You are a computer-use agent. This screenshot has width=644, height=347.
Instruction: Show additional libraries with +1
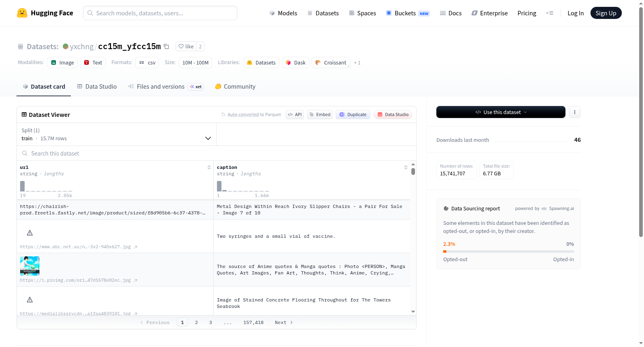357,62
